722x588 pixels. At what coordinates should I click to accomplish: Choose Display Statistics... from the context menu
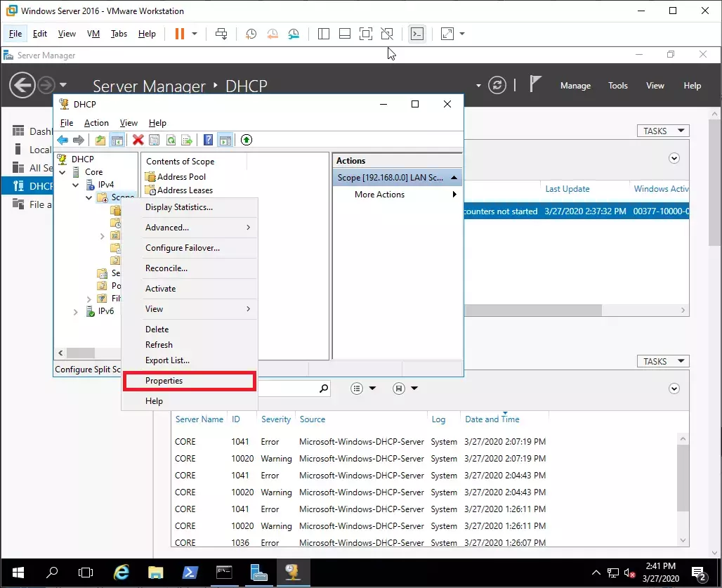coord(189,207)
